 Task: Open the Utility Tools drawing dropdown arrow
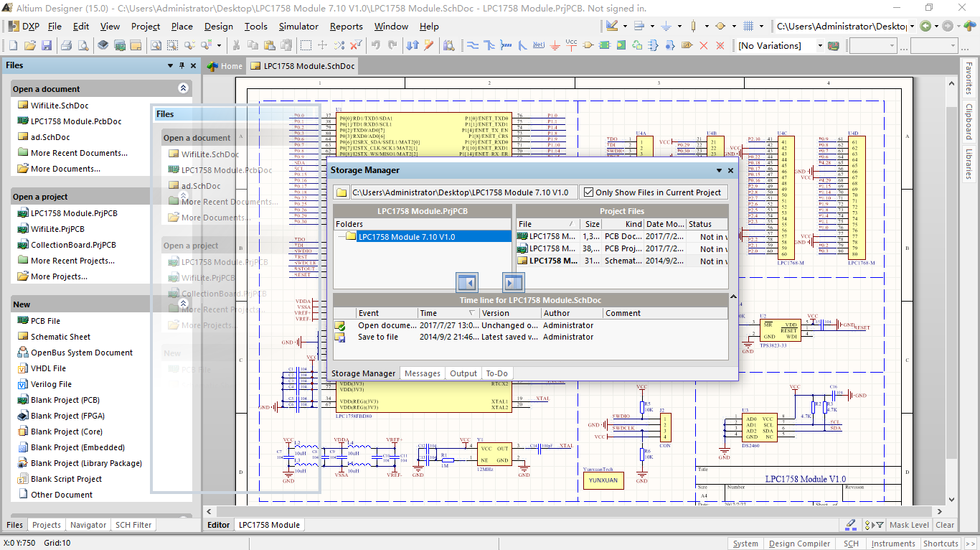point(625,26)
